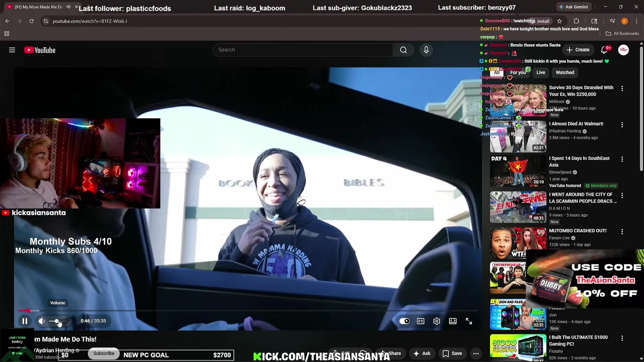Open the I Almost Died At Walmart thumbnail

(518, 136)
